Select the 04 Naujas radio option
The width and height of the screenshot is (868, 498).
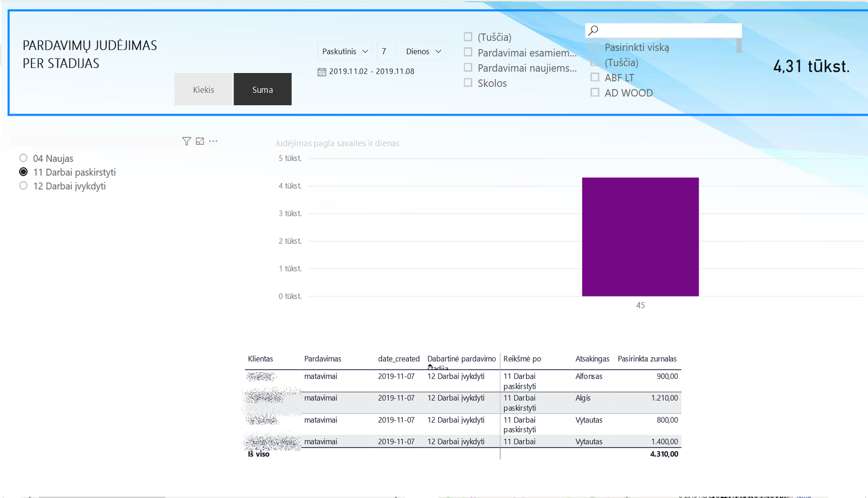coord(23,158)
